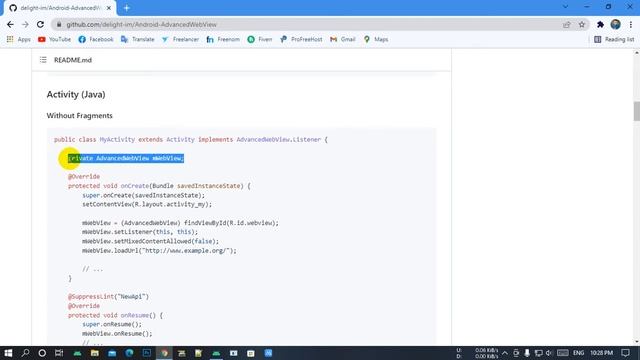Open the Fiverr bookmark
Image resolution: width=640 pixels, height=360 pixels.
(x=260, y=39)
